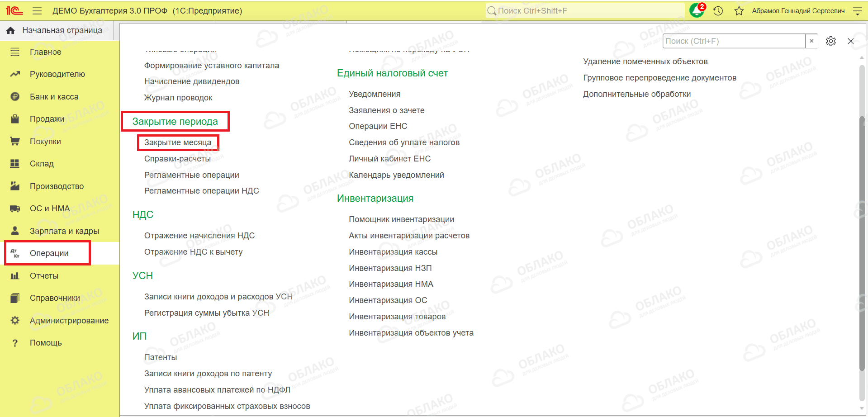Open Уведомления
This screenshot has height=417, width=868.
[x=375, y=94]
